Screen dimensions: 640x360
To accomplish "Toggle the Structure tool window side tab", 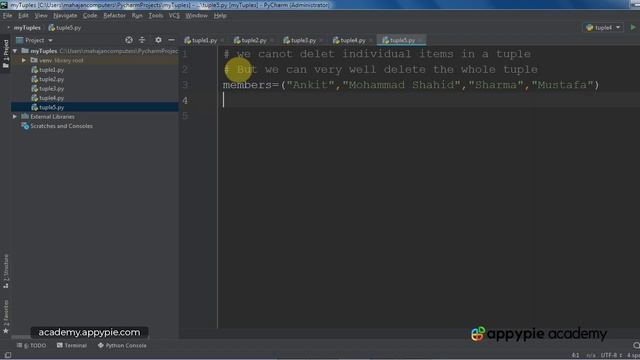I will tap(6, 271).
